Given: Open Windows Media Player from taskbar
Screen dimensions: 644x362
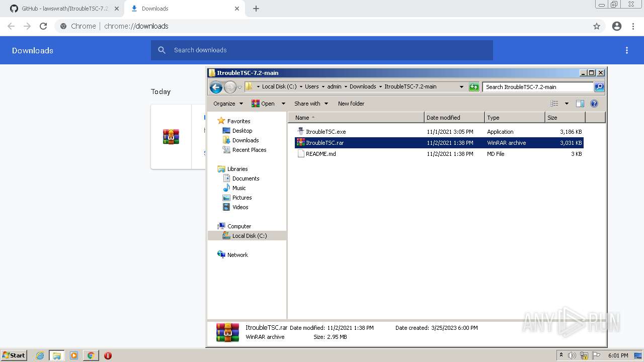Looking at the screenshot, I should click(x=74, y=355).
